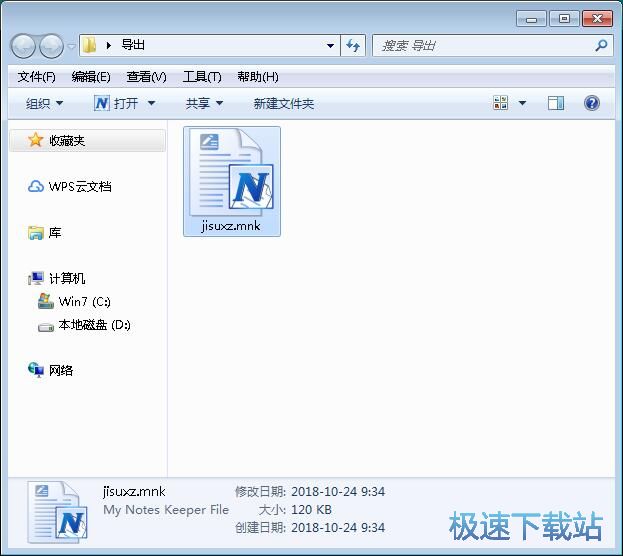Click 新建文件夹 to create a folder

point(284,104)
